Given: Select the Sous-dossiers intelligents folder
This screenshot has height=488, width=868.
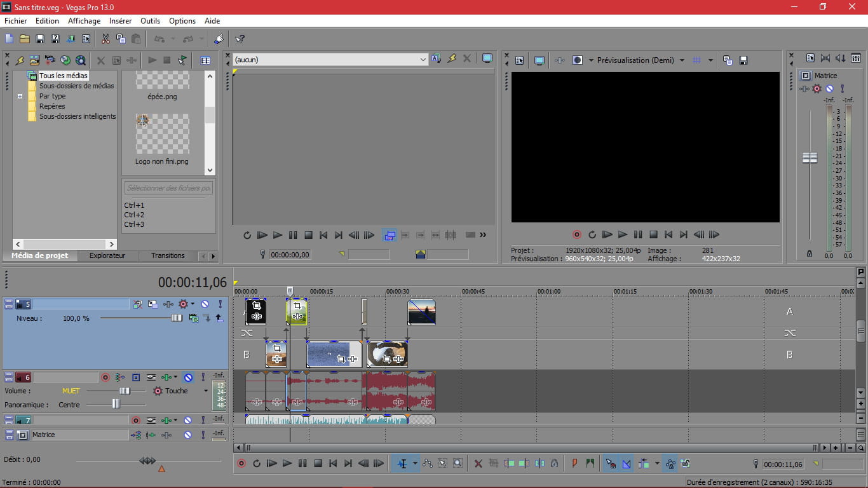Looking at the screenshot, I should point(78,117).
